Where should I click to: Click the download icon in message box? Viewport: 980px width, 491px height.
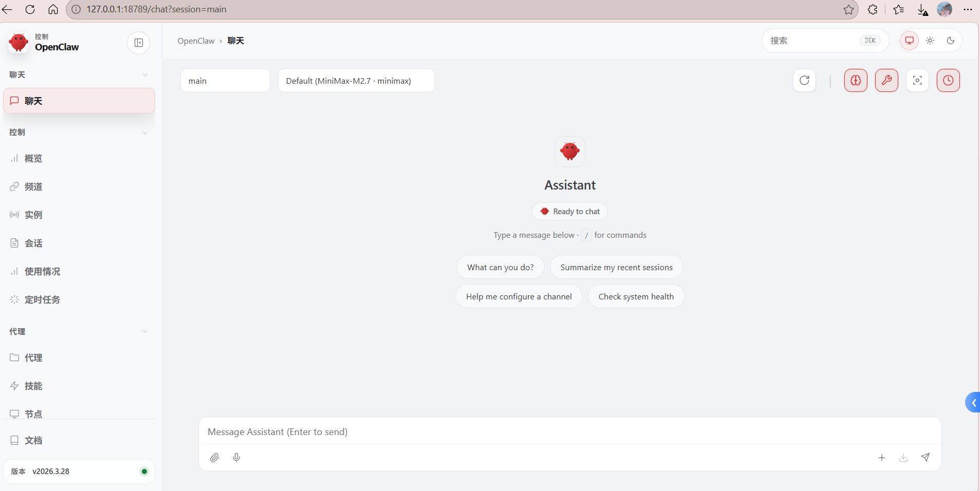(x=903, y=458)
